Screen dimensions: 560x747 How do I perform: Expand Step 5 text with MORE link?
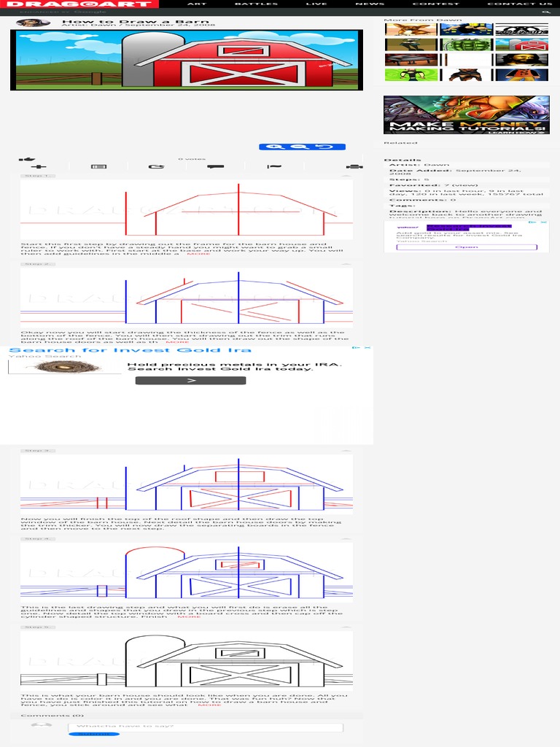[209, 705]
